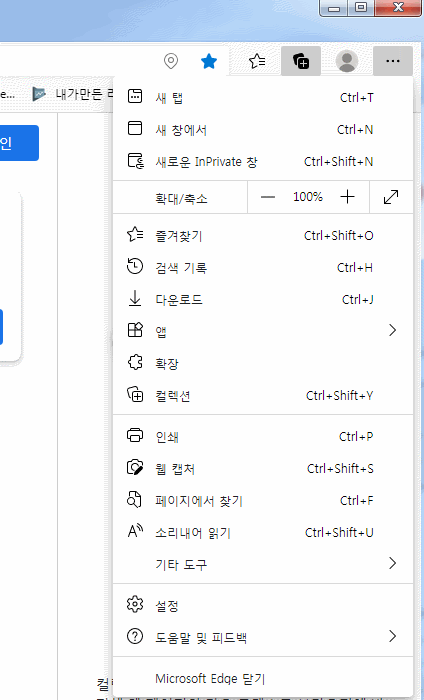424x700 pixels.
Task: Toggle the blue favorite star for this page
Action: point(209,61)
